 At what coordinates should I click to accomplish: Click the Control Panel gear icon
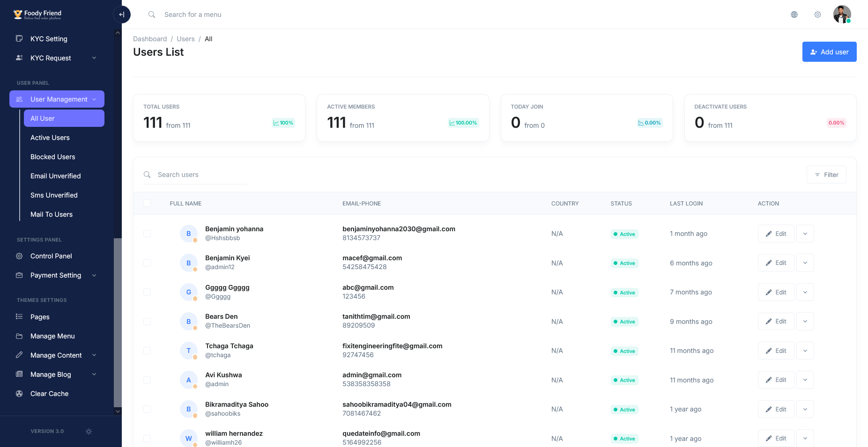pos(19,256)
